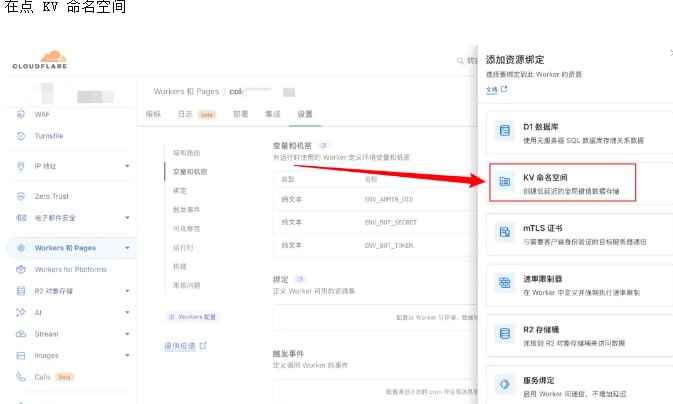The height and width of the screenshot is (404, 673).
Task: Expand the Stream dropdown arrow
Action: [x=127, y=334]
